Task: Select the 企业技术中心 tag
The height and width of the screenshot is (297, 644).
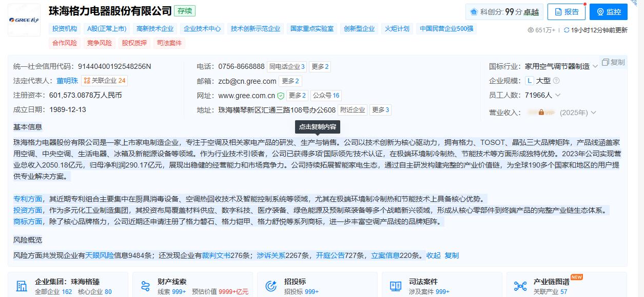Action: [202, 29]
